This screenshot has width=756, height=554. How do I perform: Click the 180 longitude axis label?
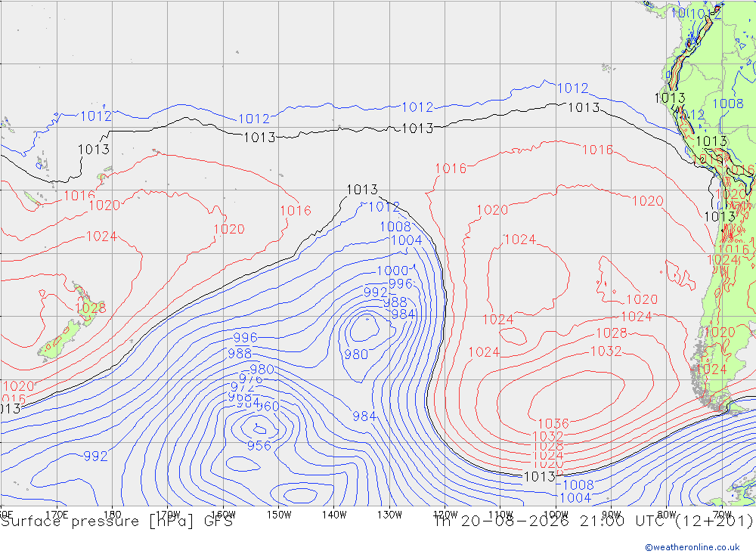(113, 515)
